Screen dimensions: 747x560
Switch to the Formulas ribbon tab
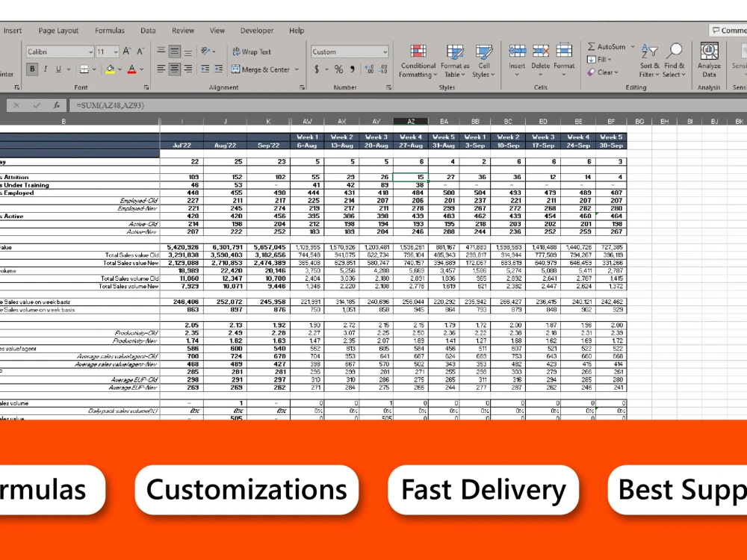coord(109,30)
